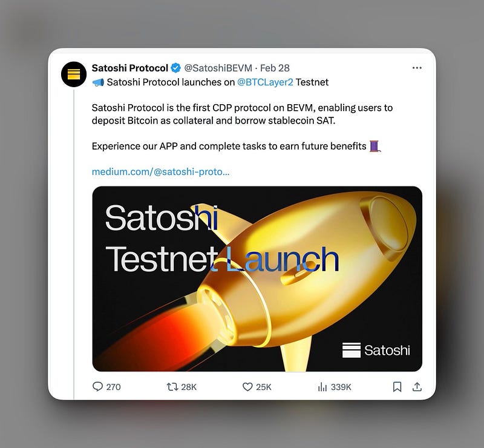
Task: Click the 270 replies count
Action: pos(113,387)
